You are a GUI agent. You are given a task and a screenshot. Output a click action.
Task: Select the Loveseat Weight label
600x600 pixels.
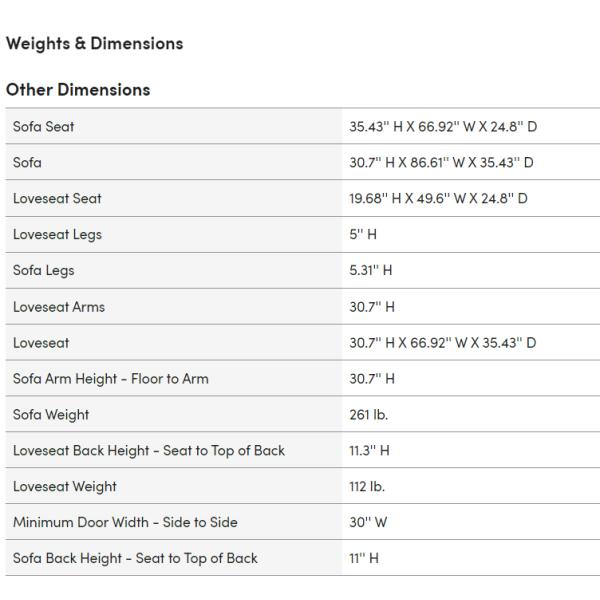[64, 487]
